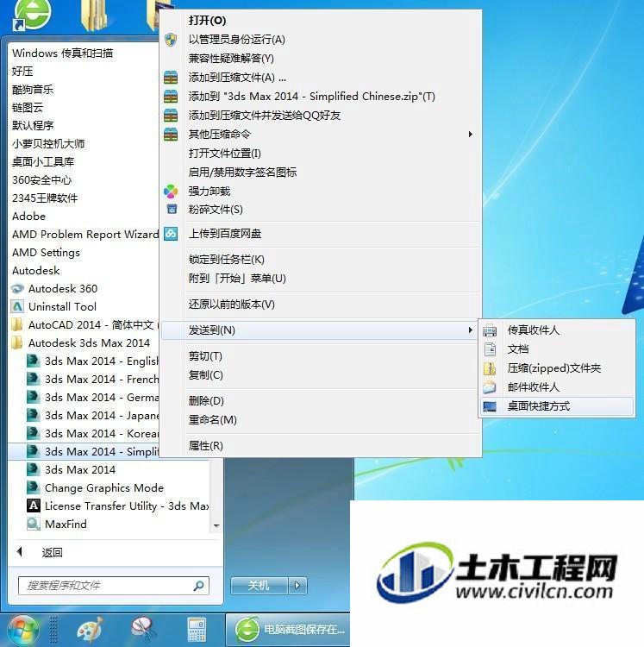The image size is (644, 647).
Task: Click the MaxFind magnifier icon
Action: 33,524
